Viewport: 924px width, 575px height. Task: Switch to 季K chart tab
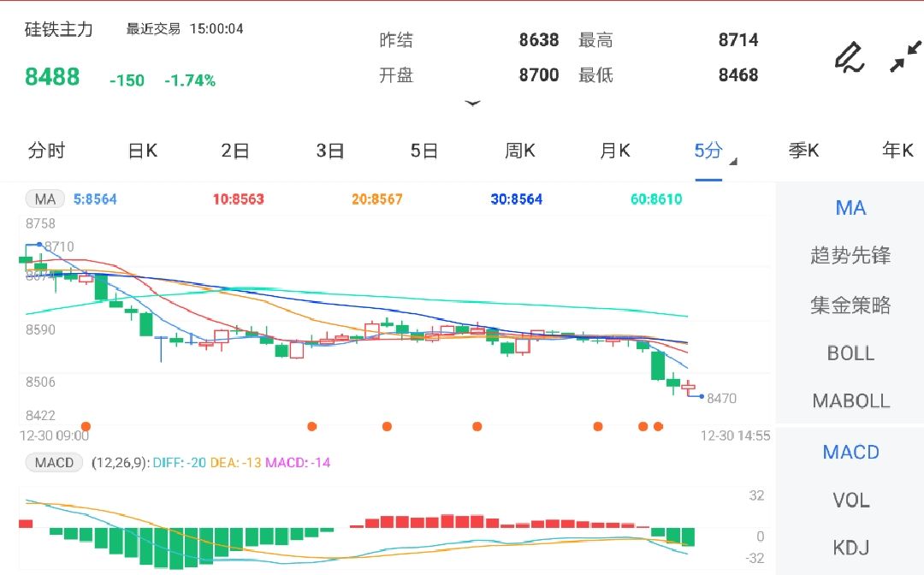(803, 151)
